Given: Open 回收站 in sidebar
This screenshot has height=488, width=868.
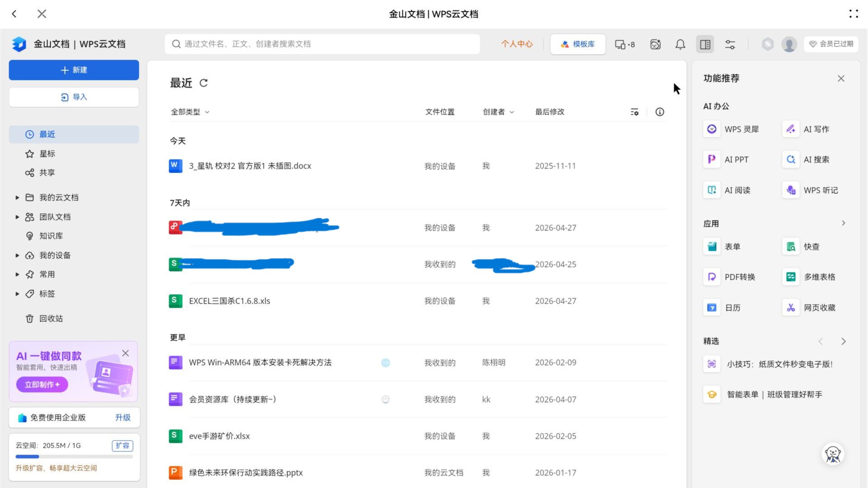Looking at the screenshot, I should pyautogui.click(x=74, y=319).
